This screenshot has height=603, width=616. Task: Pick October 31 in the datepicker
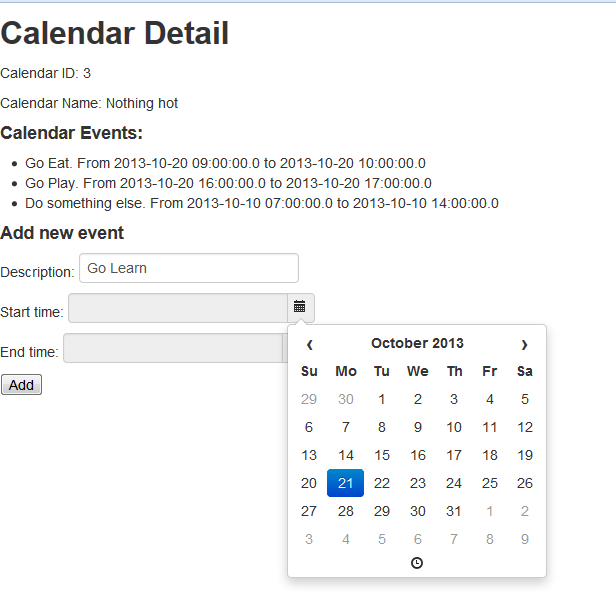point(454,511)
